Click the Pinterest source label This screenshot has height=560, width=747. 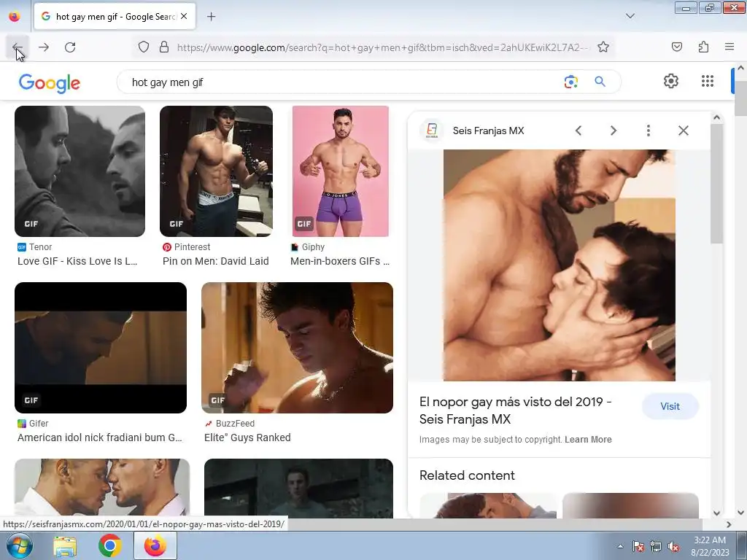pos(192,246)
